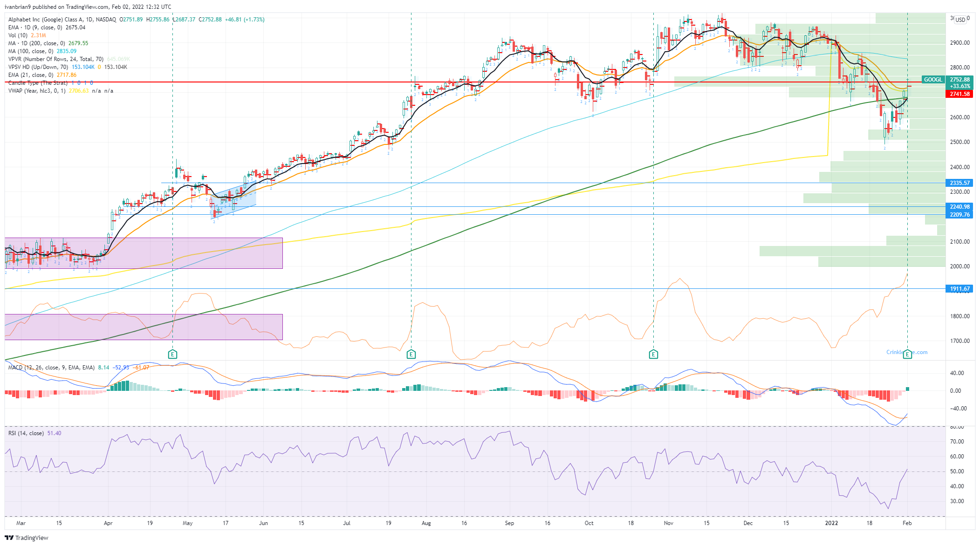Select the Vol (10) indicator legend
This screenshot has width=980, height=546.
(27, 35)
